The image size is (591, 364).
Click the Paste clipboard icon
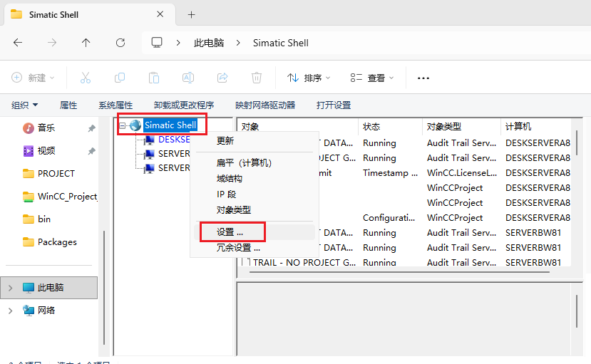tap(154, 78)
